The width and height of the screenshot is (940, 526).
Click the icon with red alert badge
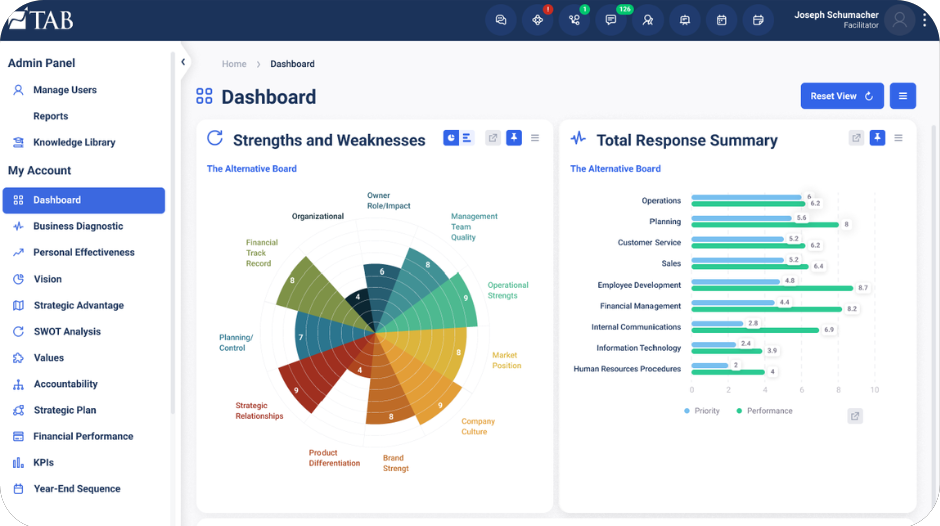[538, 20]
